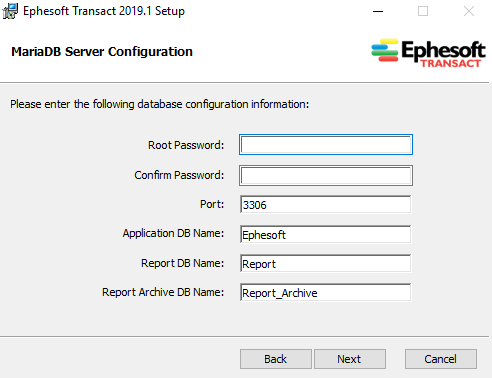Screen dimensions: 492x378
Task: Click into the Confirm Password field
Action: [x=326, y=175]
